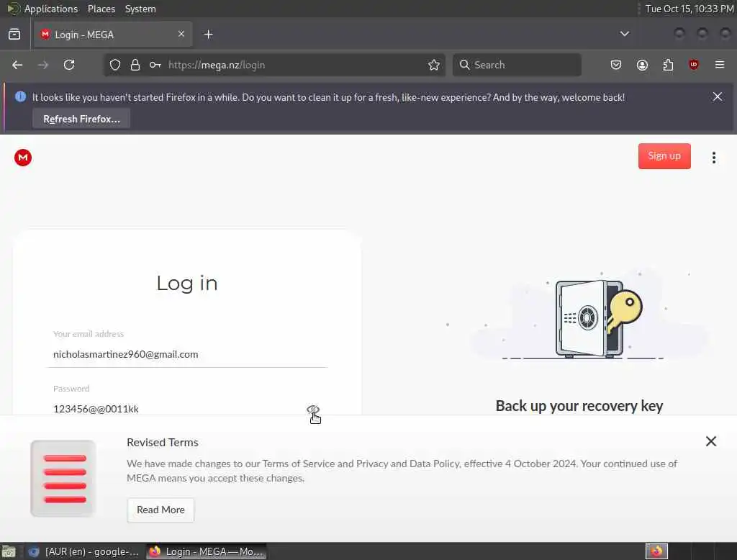Image resolution: width=737 pixels, height=560 pixels.
Task: View site security padlock info
Action: pos(135,65)
